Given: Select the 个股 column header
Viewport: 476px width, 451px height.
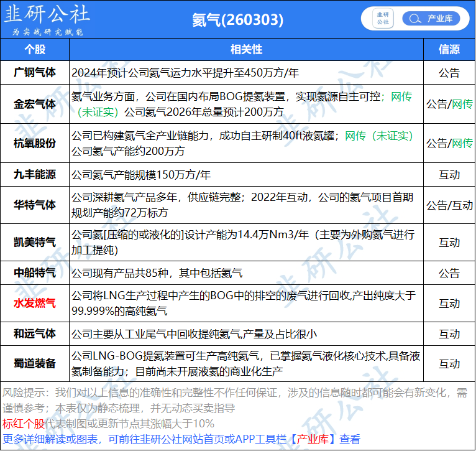Looking at the screenshot, I should click(35, 49).
